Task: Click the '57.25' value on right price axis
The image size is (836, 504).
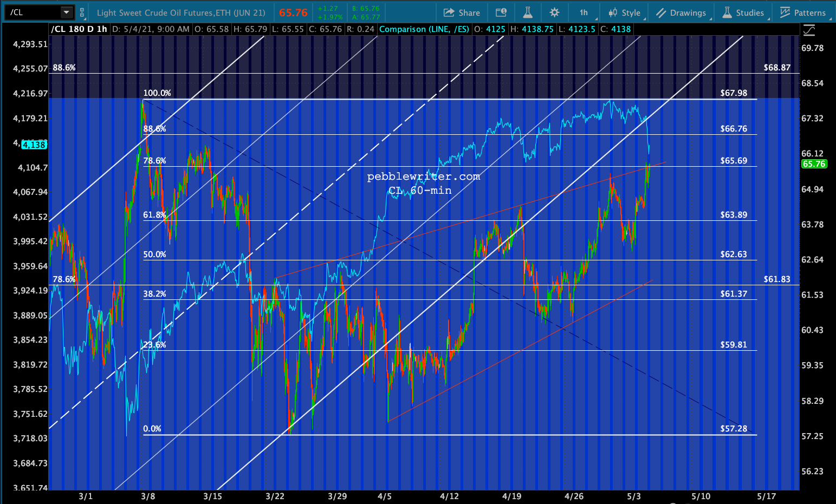Action: pyautogui.click(x=812, y=436)
